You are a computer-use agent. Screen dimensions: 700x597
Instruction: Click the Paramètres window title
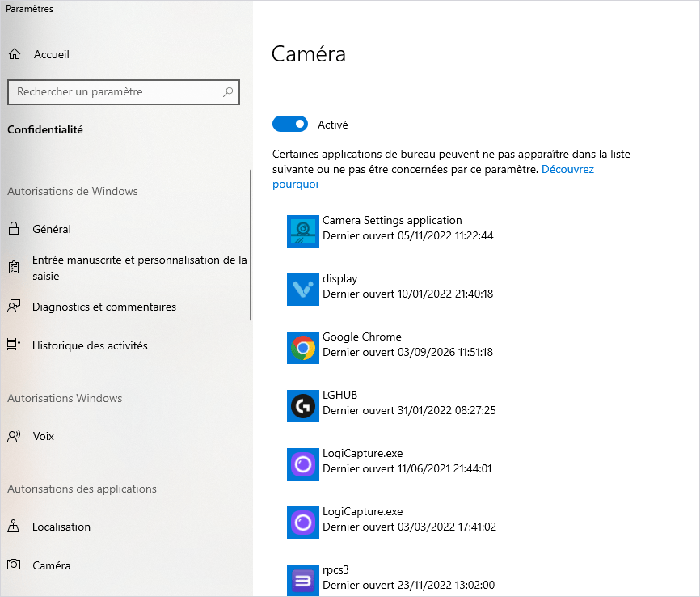pyautogui.click(x=29, y=9)
